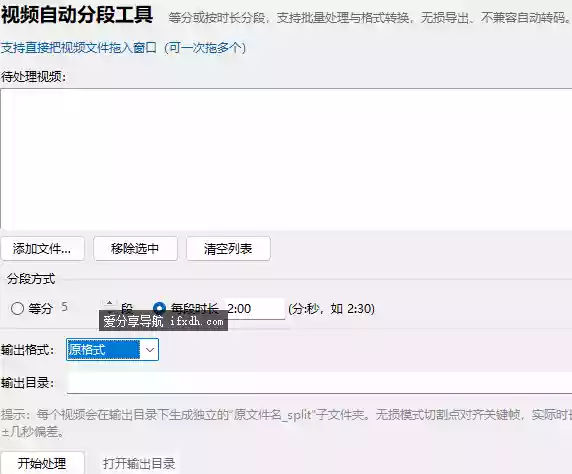This screenshot has width=572, height=474.
Task: Click the 添加文件... button
Action: coord(42,249)
